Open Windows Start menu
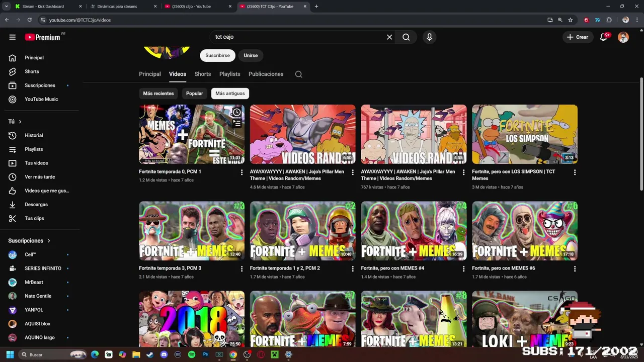Screen dimensions: 644x362 [10, 354]
